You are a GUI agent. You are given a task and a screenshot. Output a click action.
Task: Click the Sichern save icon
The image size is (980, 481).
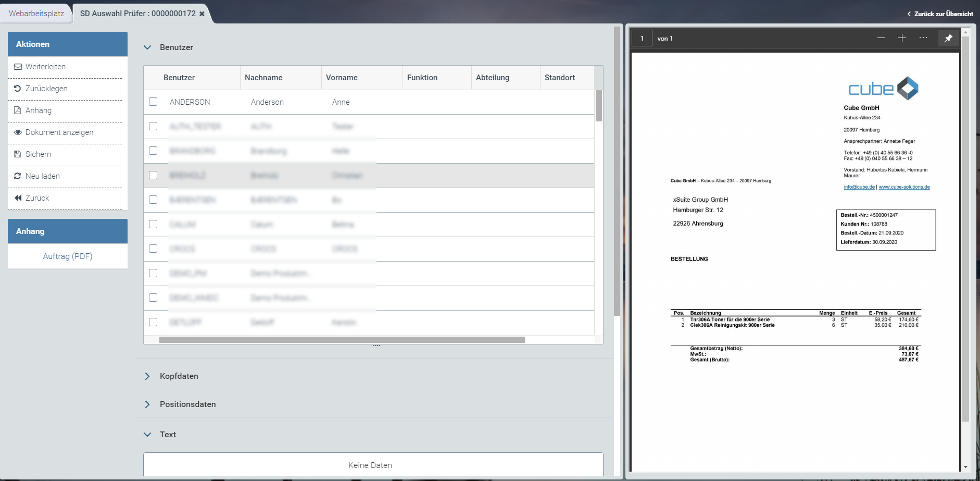pyautogui.click(x=18, y=154)
